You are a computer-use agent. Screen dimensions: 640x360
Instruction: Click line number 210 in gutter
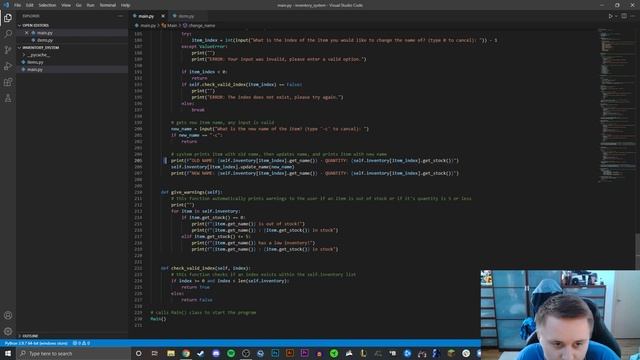[x=138, y=192]
